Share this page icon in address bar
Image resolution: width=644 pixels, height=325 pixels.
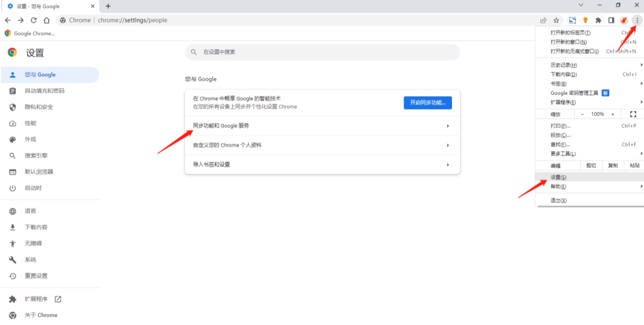[543, 20]
